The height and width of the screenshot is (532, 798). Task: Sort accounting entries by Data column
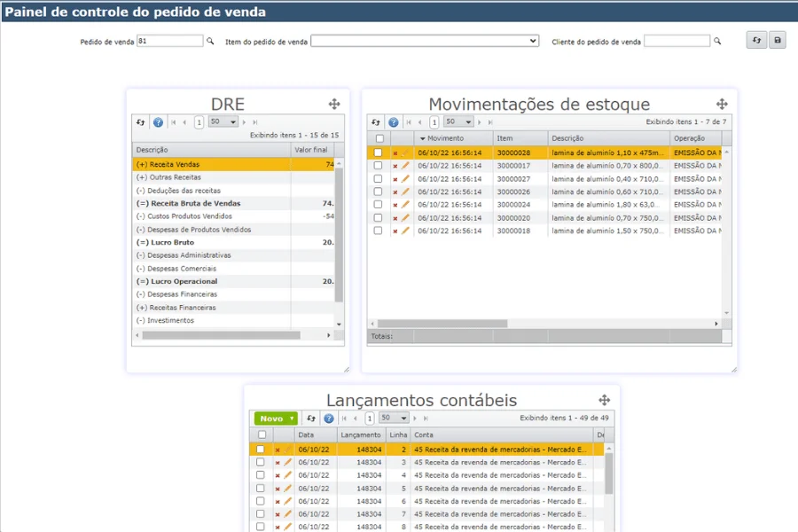click(x=316, y=434)
